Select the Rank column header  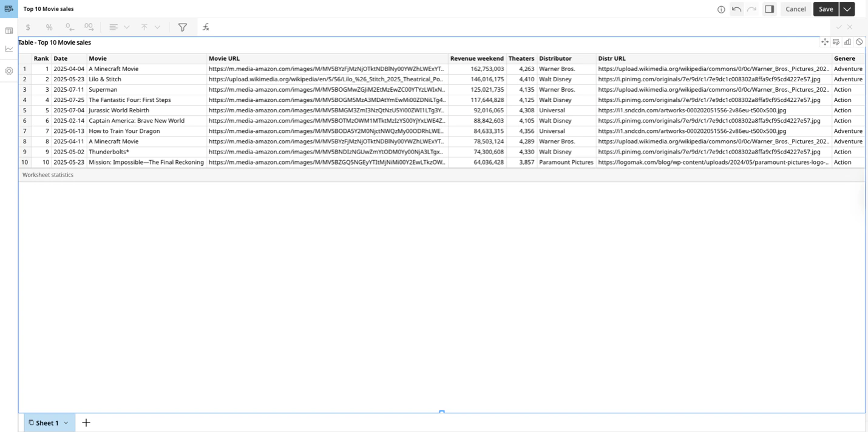41,59
